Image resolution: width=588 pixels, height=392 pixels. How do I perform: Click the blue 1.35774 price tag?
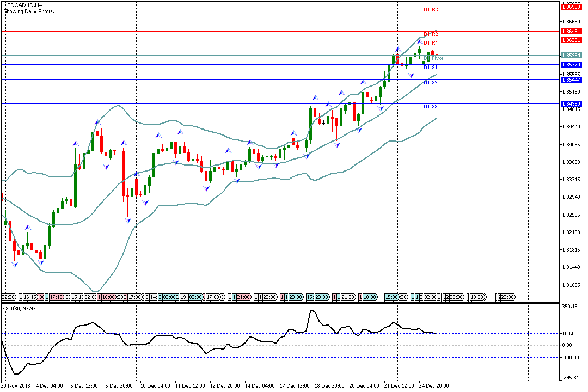click(571, 65)
